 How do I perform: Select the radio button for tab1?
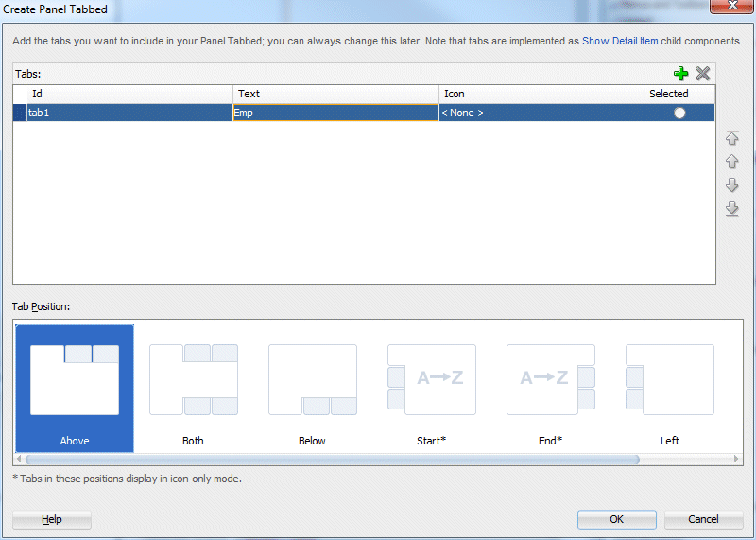[x=679, y=113]
